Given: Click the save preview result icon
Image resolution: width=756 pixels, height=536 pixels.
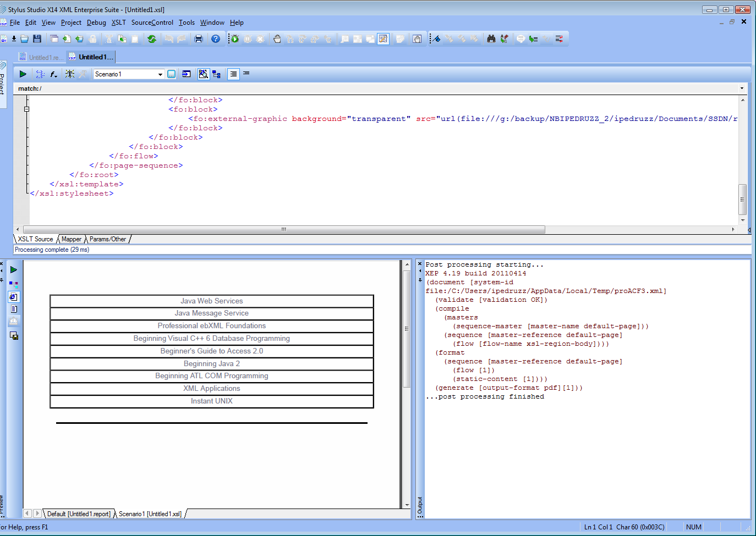Looking at the screenshot, I should pyautogui.click(x=14, y=335).
